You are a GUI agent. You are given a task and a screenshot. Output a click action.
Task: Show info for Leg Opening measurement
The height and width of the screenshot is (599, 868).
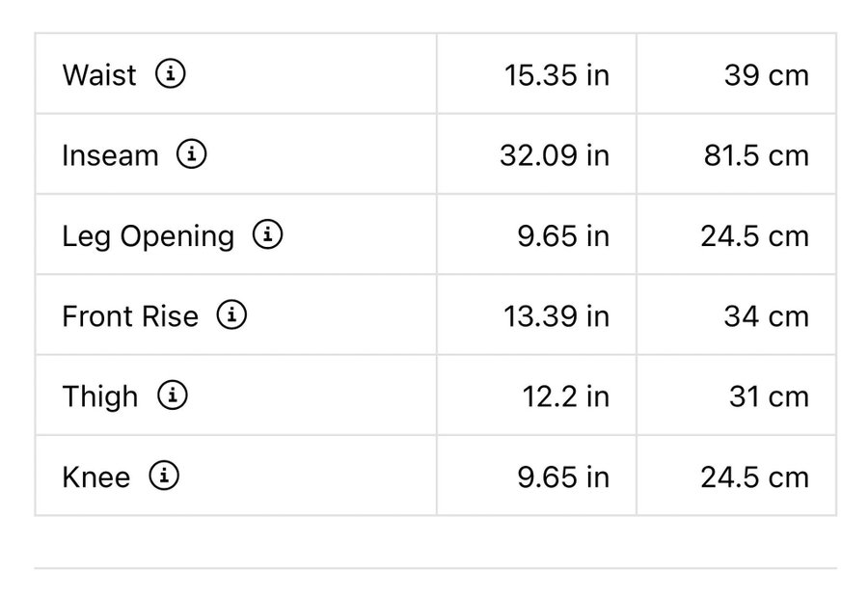click(267, 234)
